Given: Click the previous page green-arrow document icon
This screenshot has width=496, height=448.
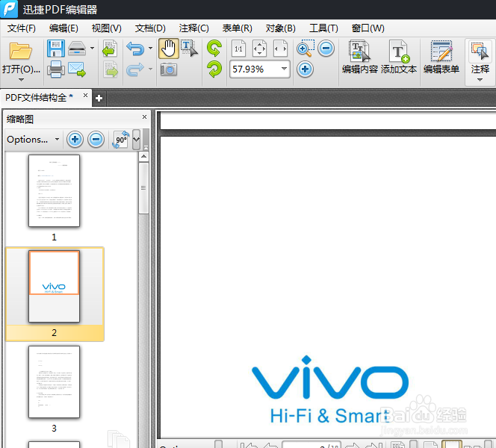Looking at the screenshot, I should click(x=110, y=49).
